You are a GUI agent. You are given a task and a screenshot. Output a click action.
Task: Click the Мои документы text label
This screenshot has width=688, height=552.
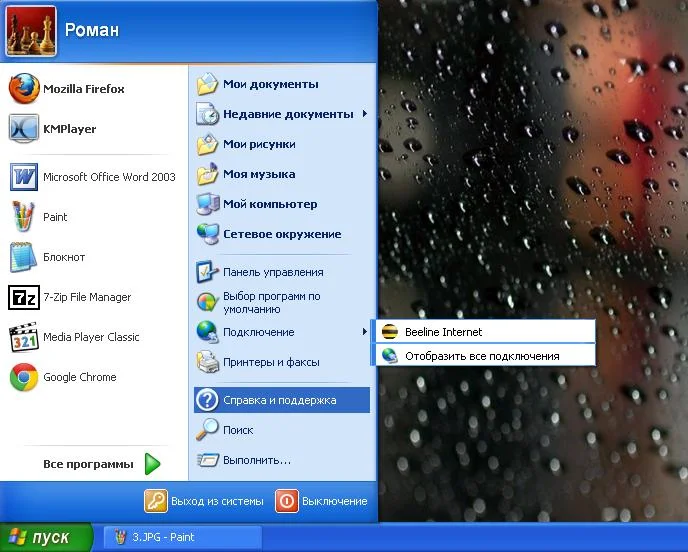click(x=271, y=84)
